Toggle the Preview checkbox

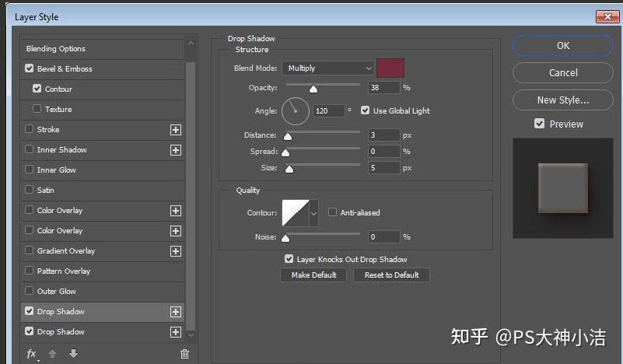point(539,124)
